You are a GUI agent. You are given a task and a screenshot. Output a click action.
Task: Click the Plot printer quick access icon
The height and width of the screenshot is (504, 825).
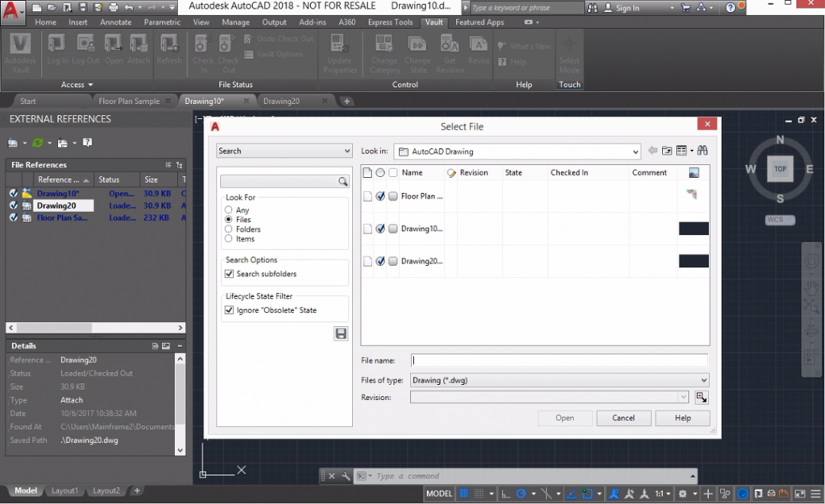(x=114, y=7)
